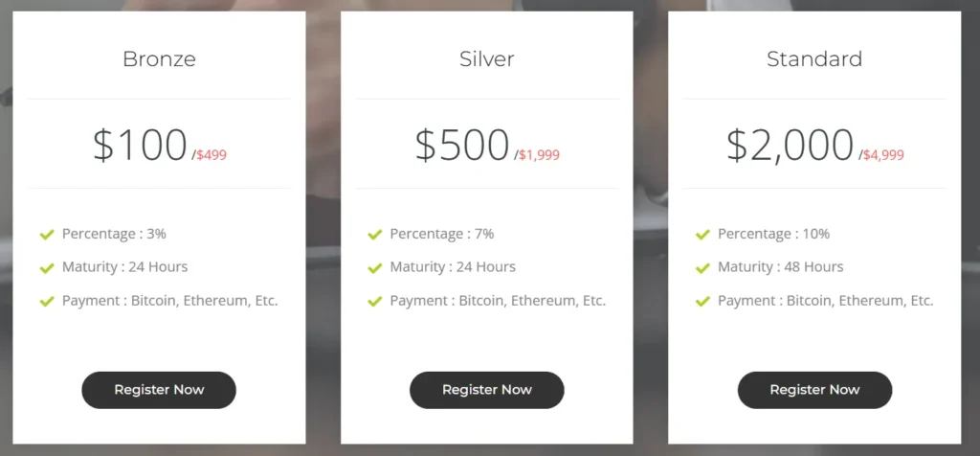Click the Standard Payment checkmark icon
Screen dimensions: 980x456
pyautogui.click(x=703, y=301)
